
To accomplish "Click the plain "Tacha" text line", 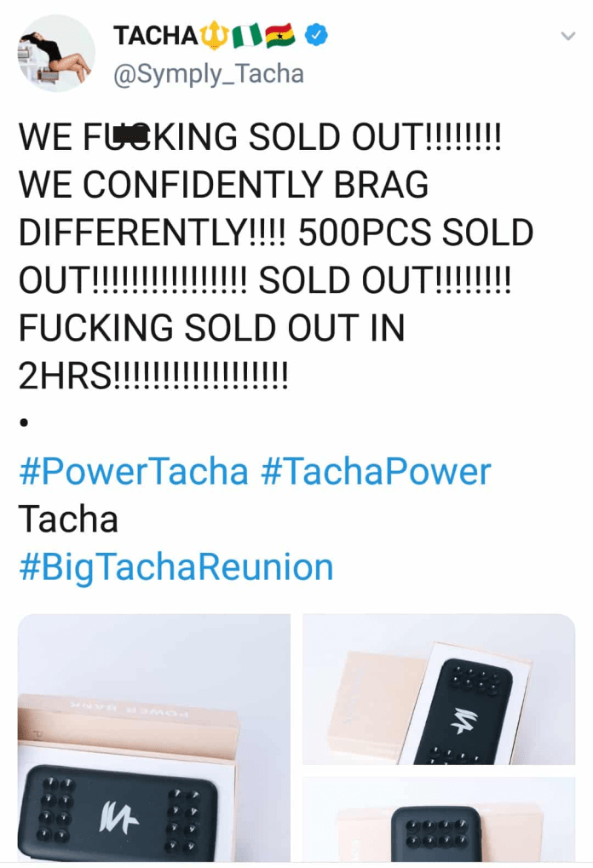I will pos(68,519).
